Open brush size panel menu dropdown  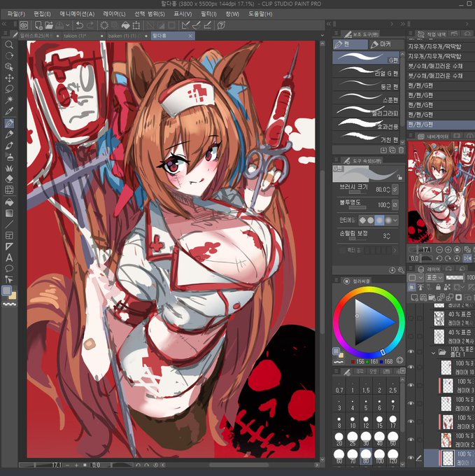click(402, 371)
